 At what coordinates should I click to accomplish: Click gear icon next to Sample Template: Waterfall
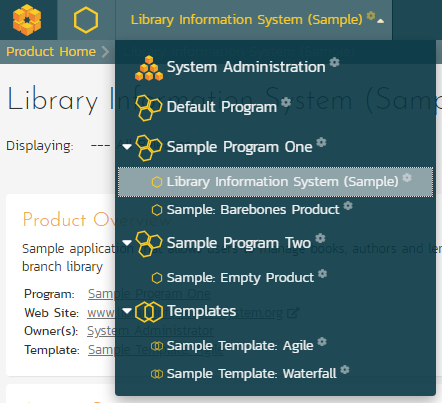tap(345, 370)
